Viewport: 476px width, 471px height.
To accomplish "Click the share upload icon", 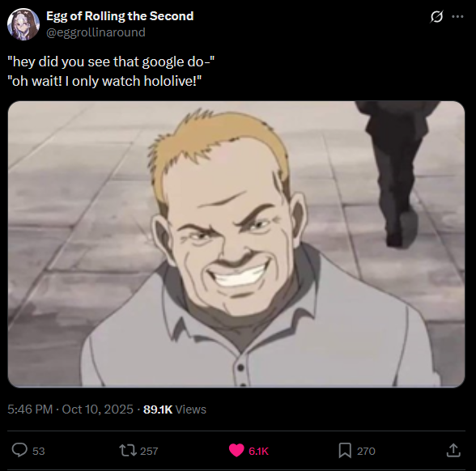I will click(453, 450).
